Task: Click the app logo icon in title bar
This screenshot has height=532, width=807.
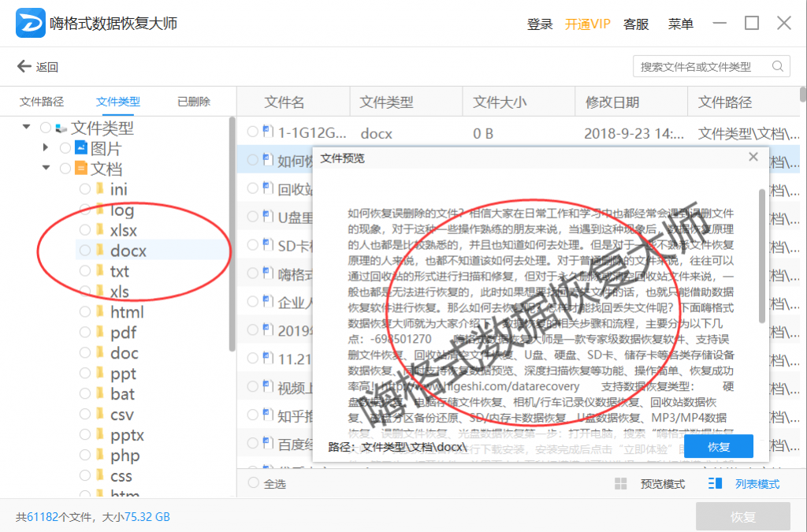Action: click(31, 23)
